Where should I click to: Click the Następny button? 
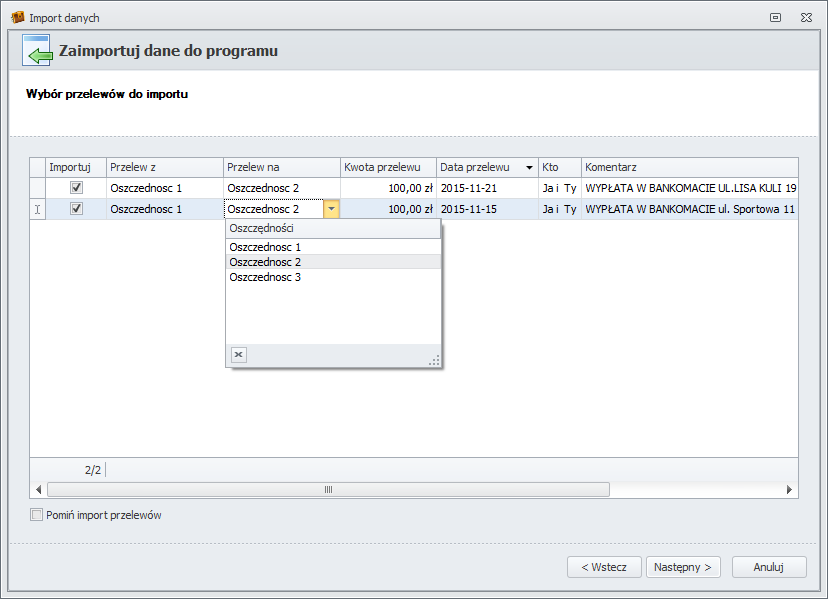pyautogui.click(x=683, y=567)
